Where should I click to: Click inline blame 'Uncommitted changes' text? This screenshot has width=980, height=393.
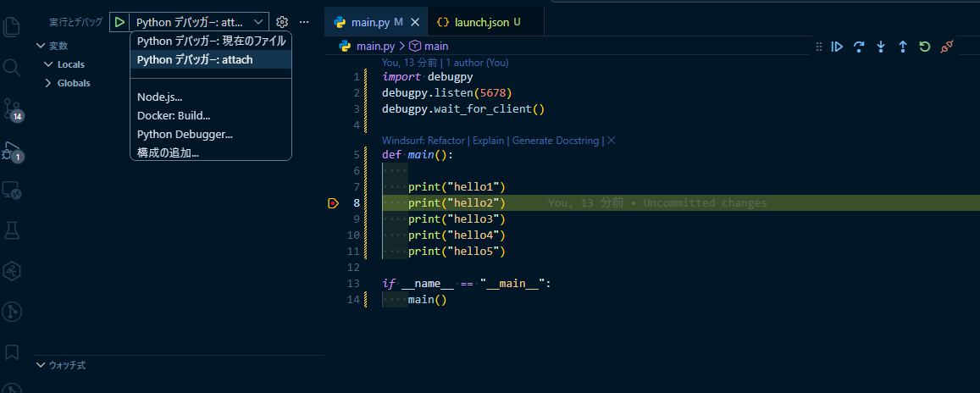pyautogui.click(x=705, y=203)
